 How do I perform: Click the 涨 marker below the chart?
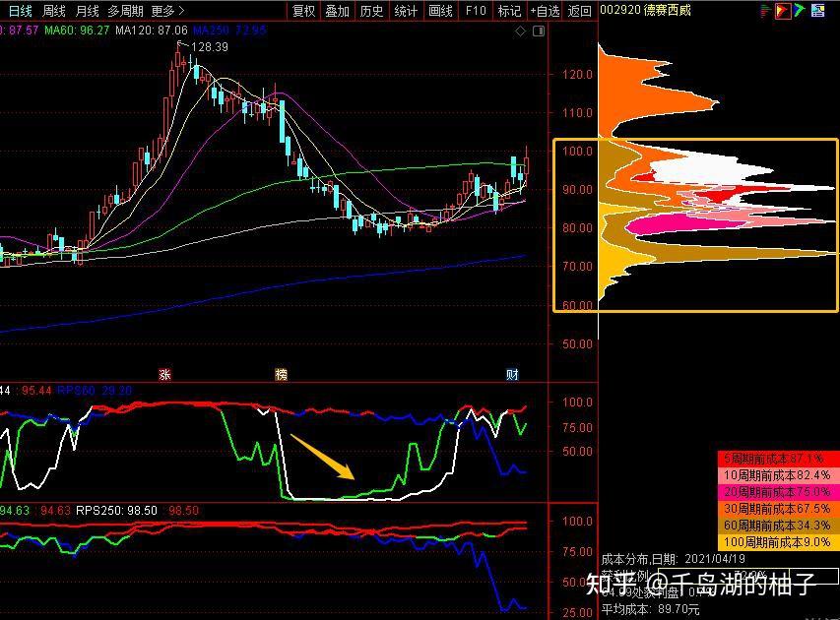tap(164, 374)
